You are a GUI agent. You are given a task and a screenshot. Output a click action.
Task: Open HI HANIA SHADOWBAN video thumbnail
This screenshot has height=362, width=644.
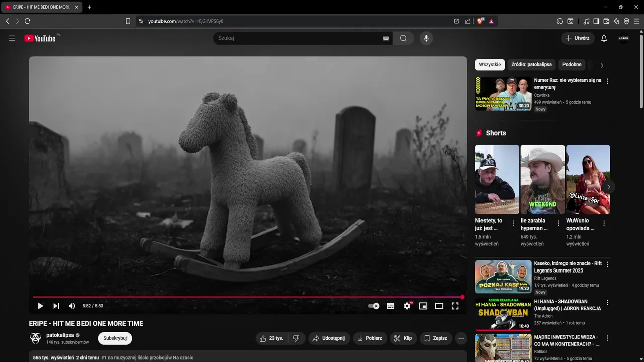503,315
